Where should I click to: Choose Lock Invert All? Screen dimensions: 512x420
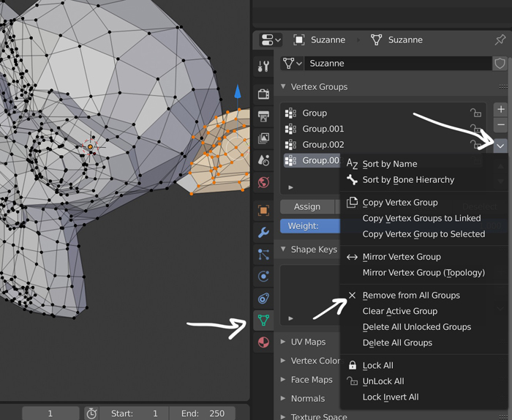click(423, 397)
